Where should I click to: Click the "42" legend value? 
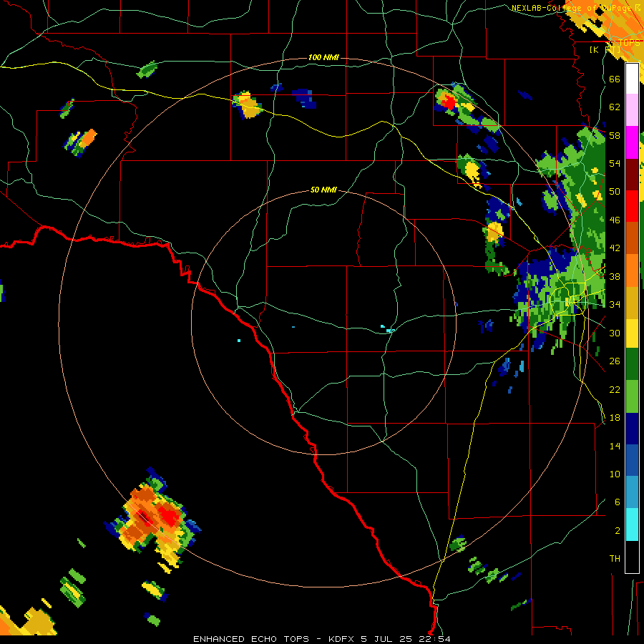[615, 248]
